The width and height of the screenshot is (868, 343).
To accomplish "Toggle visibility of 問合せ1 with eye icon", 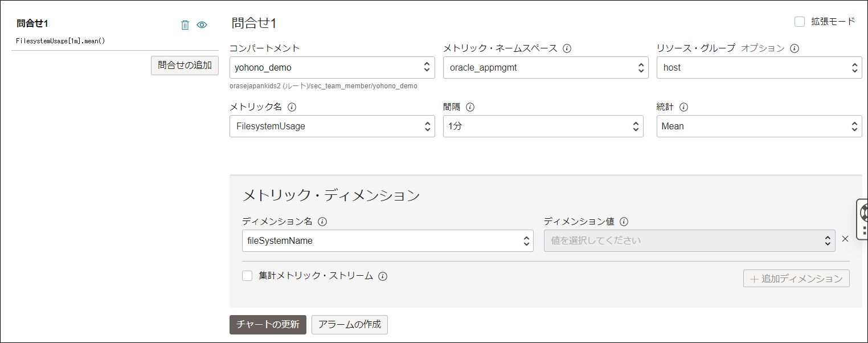I will (202, 24).
